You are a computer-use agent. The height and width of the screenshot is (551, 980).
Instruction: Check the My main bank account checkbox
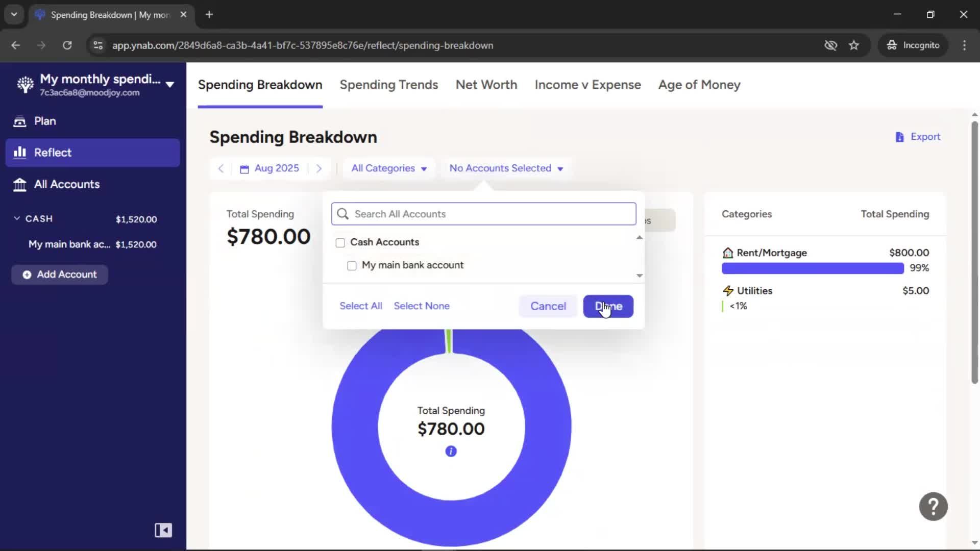[x=352, y=266]
